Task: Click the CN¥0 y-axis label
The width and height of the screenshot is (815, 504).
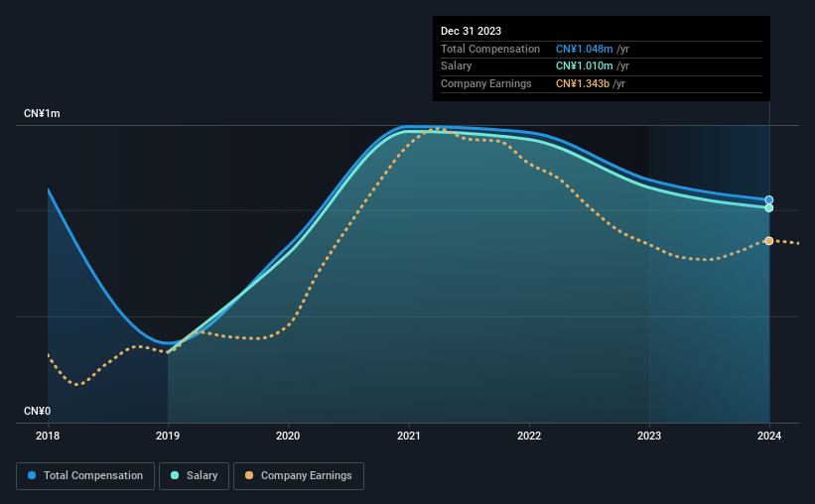Action: 37,412
